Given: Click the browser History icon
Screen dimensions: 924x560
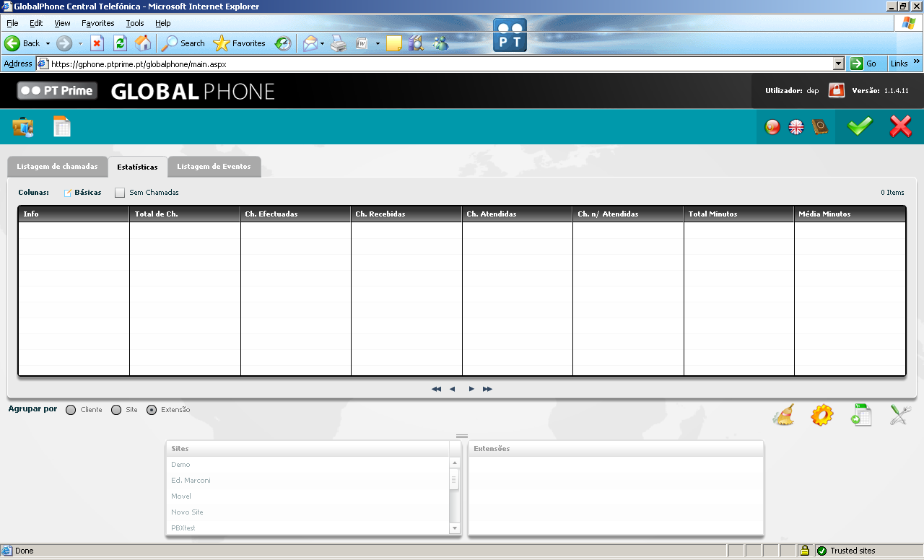Looking at the screenshot, I should click(x=283, y=43).
